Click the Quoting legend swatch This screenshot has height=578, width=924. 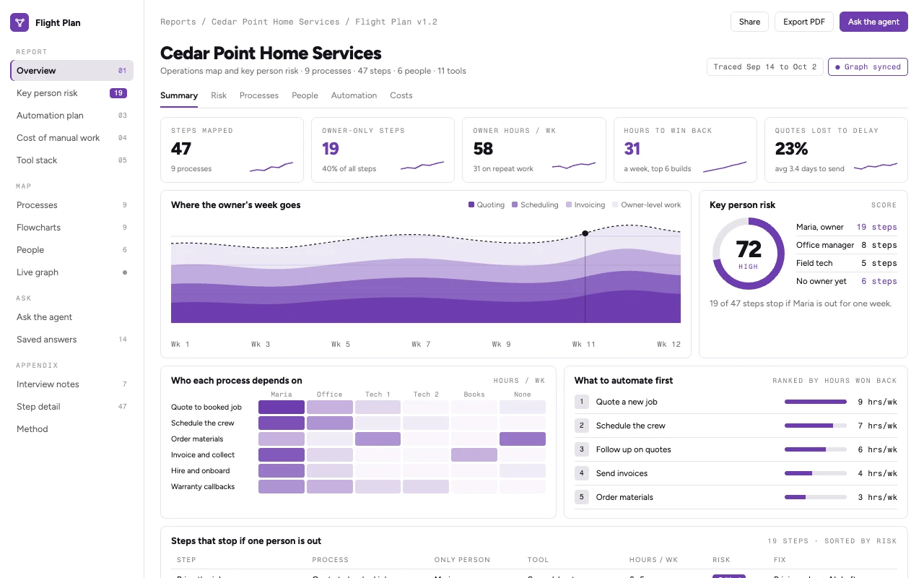point(471,205)
